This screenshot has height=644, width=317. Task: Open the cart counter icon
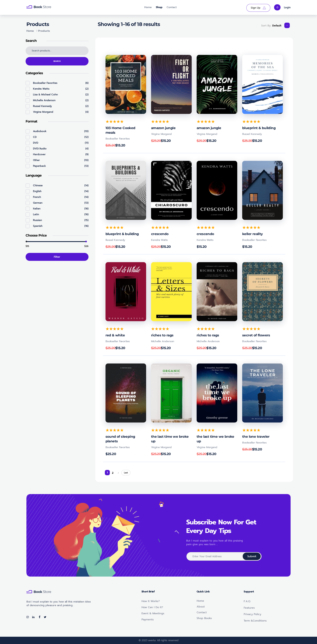(277, 7)
